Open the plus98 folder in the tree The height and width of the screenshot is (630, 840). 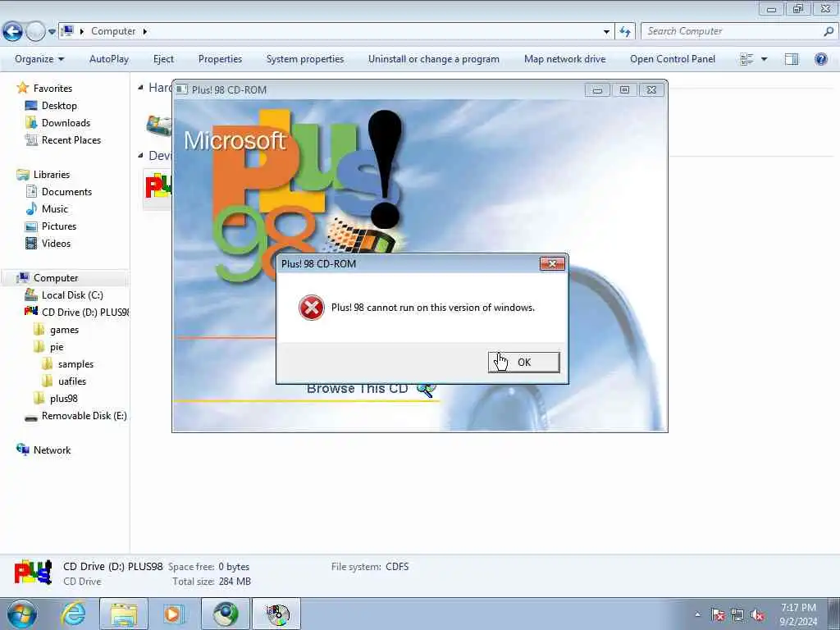click(x=64, y=399)
